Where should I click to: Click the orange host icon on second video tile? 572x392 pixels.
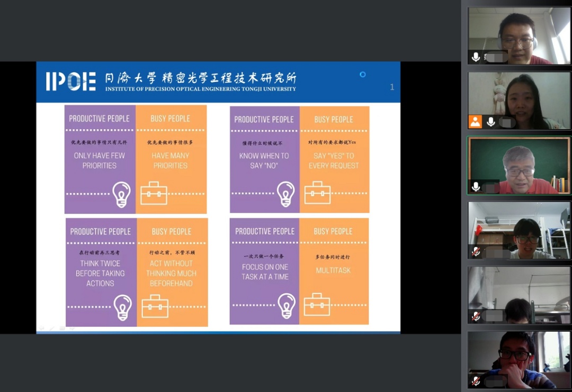click(475, 122)
